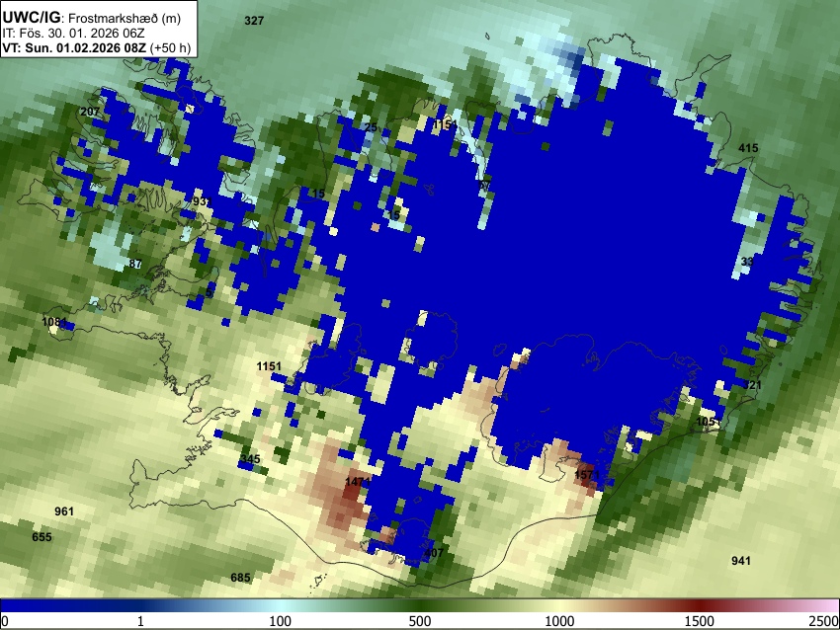Click the 415 value on the northeast coast
Viewport: 840px width, 630px height.
pos(748,148)
